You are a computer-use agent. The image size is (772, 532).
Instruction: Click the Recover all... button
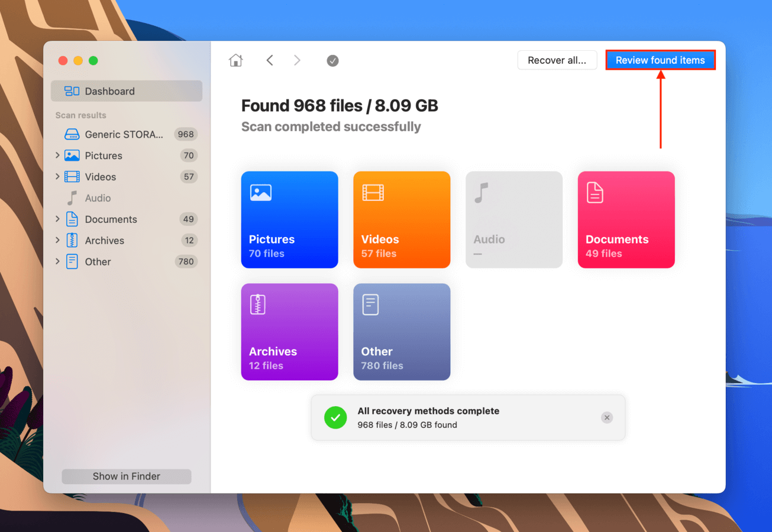coord(557,60)
